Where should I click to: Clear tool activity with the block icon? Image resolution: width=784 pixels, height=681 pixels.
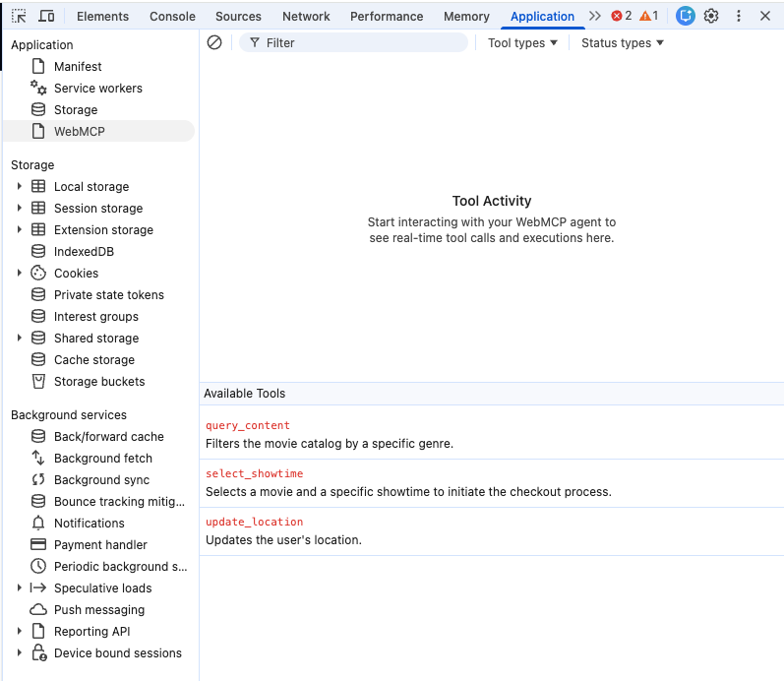pyautogui.click(x=214, y=42)
